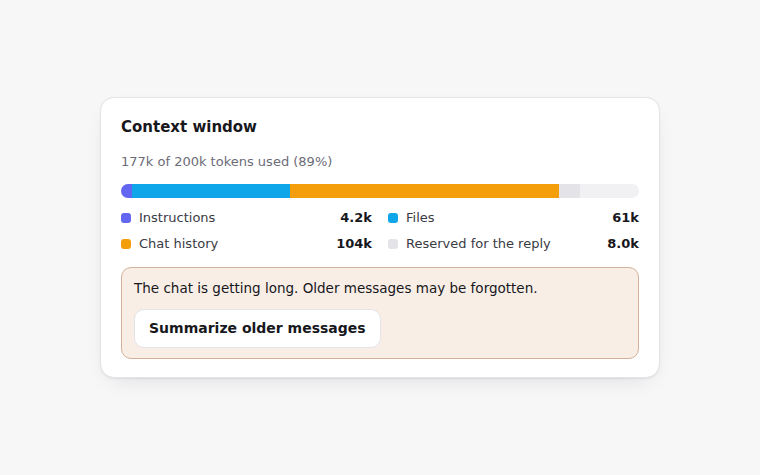The height and width of the screenshot is (475, 760).
Task: Click the blue Files legend swatch
Action: point(393,218)
